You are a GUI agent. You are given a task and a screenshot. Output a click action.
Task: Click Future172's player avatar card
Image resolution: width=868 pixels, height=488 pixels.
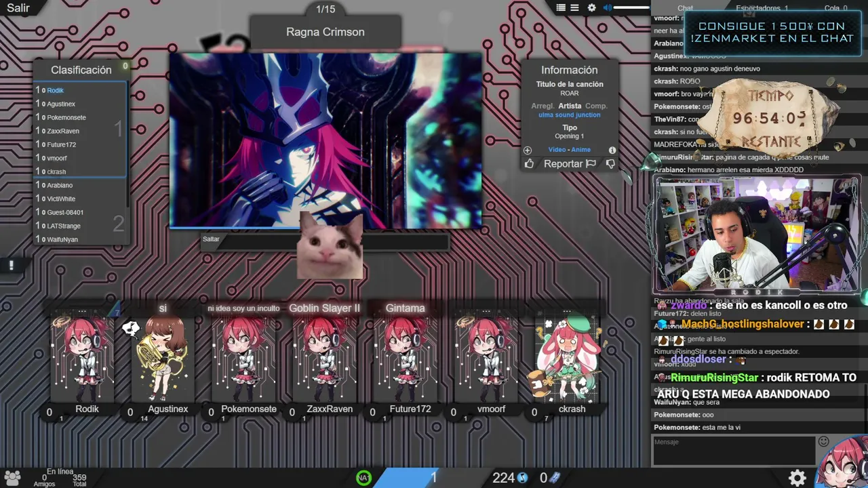coord(406,359)
